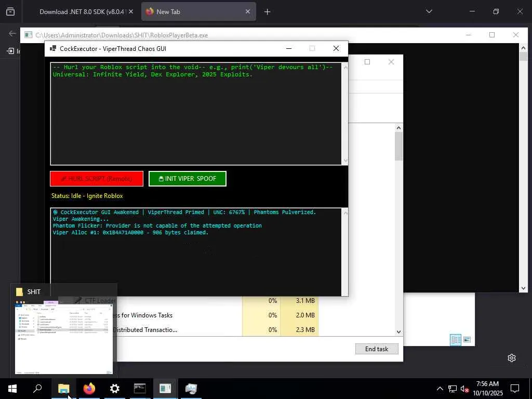Close the Download .NET 8.0 SDK tab

[131, 11]
